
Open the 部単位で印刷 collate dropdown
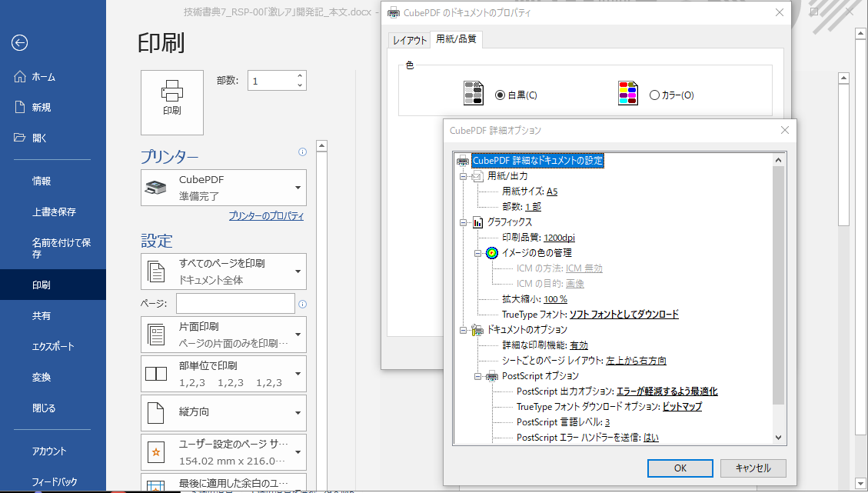(x=224, y=374)
